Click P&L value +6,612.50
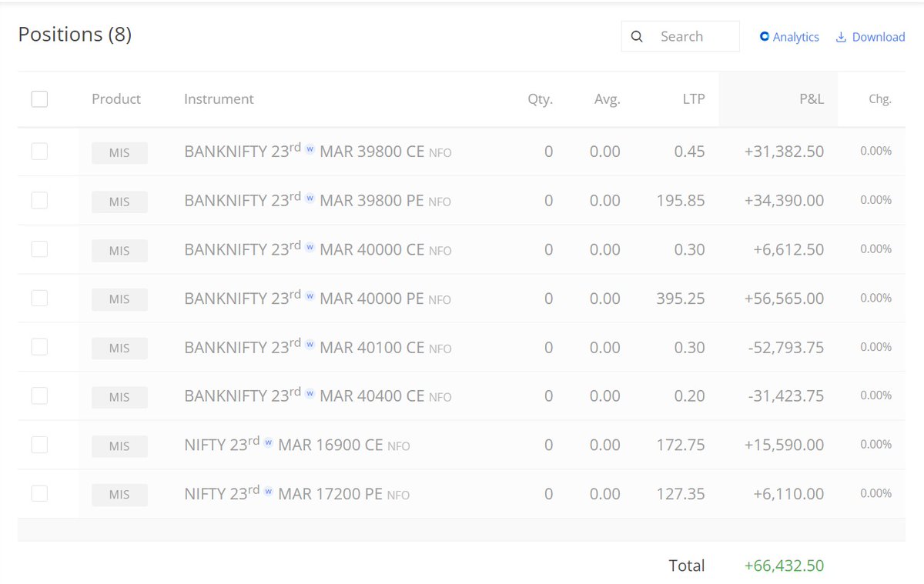 pos(789,249)
